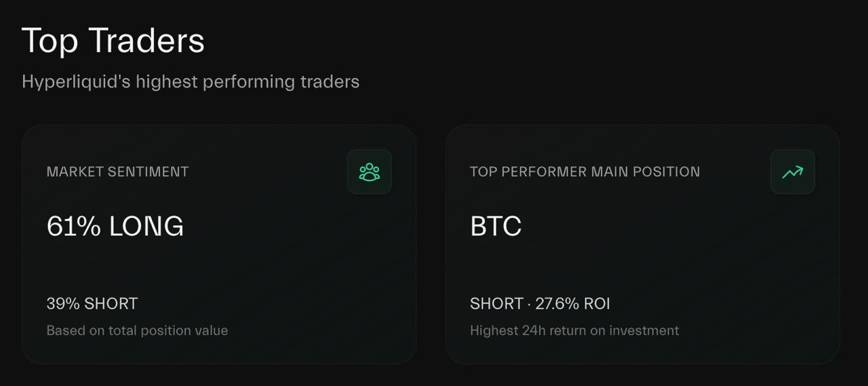
Task: Select the Top Traders heading
Action: tap(113, 41)
